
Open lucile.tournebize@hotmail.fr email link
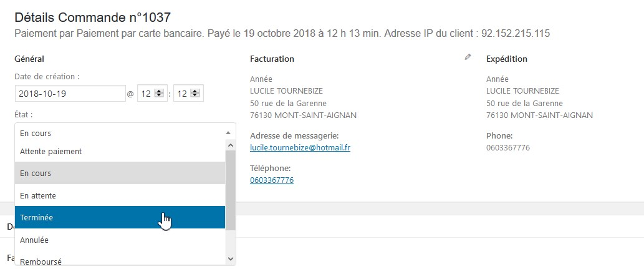point(300,147)
